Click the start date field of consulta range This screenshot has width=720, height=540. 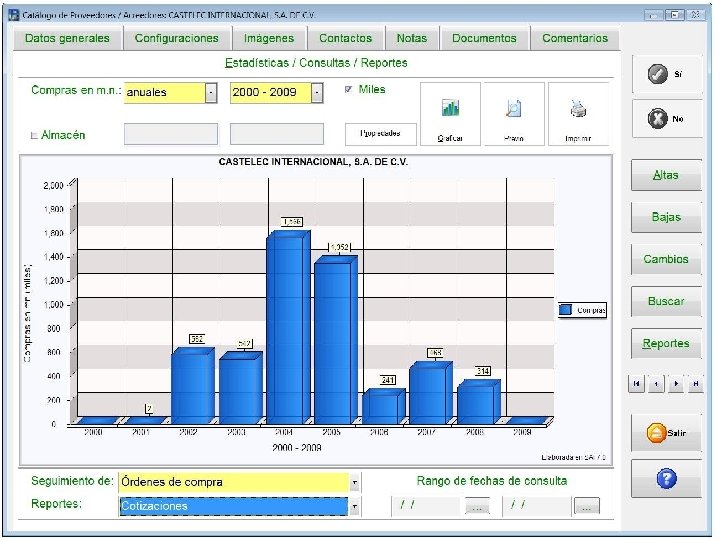(x=426, y=506)
